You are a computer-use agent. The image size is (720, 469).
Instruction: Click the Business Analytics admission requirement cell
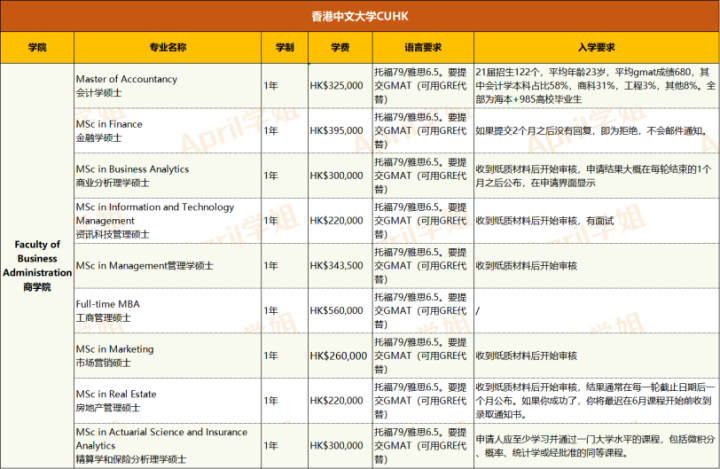click(x=596, y=176)
